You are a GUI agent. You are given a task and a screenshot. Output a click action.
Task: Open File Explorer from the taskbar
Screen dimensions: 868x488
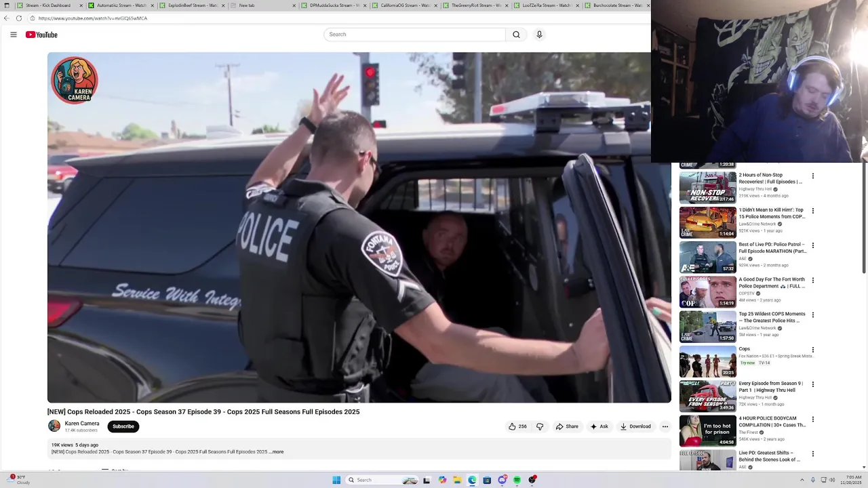click(457, 480)
